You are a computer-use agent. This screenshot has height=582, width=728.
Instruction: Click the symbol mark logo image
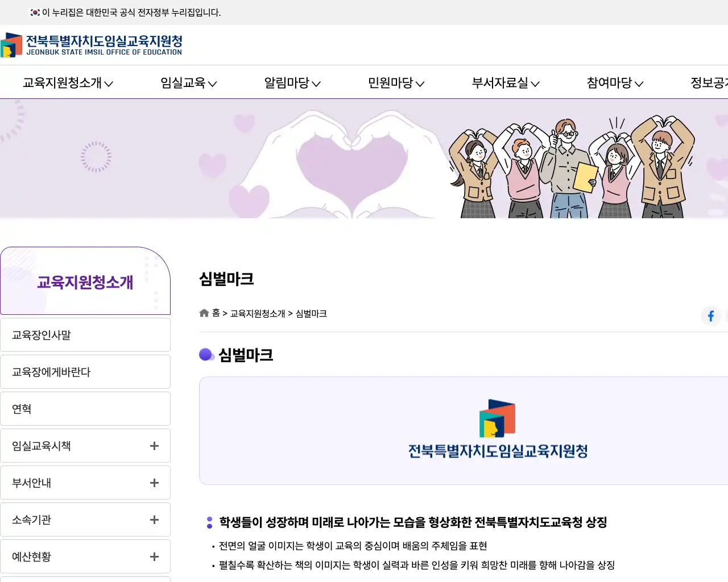coord(497,429)
